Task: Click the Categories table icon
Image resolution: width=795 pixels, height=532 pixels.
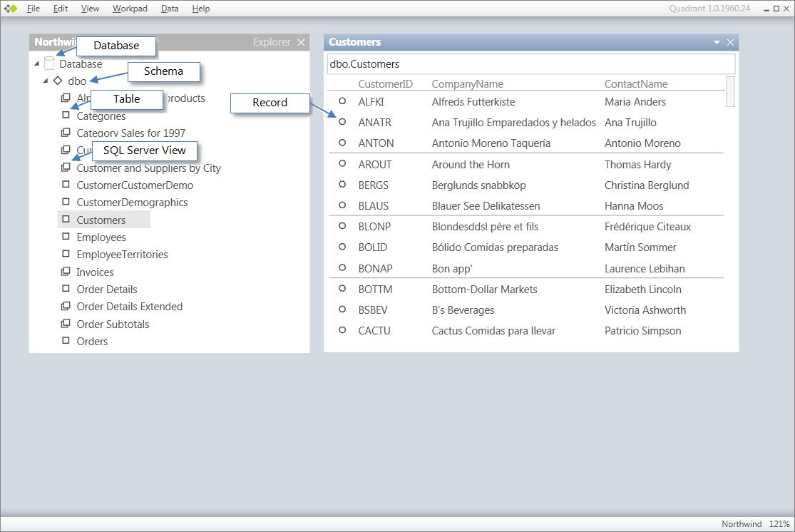Action: [x=66, y=115]
